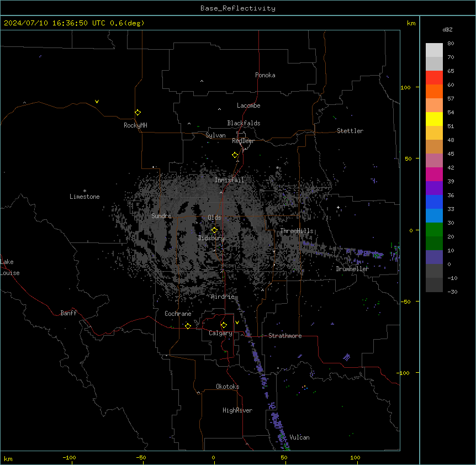Click the Stettler city label
Viewport: 476px width, 465px height.
point(350,131)
